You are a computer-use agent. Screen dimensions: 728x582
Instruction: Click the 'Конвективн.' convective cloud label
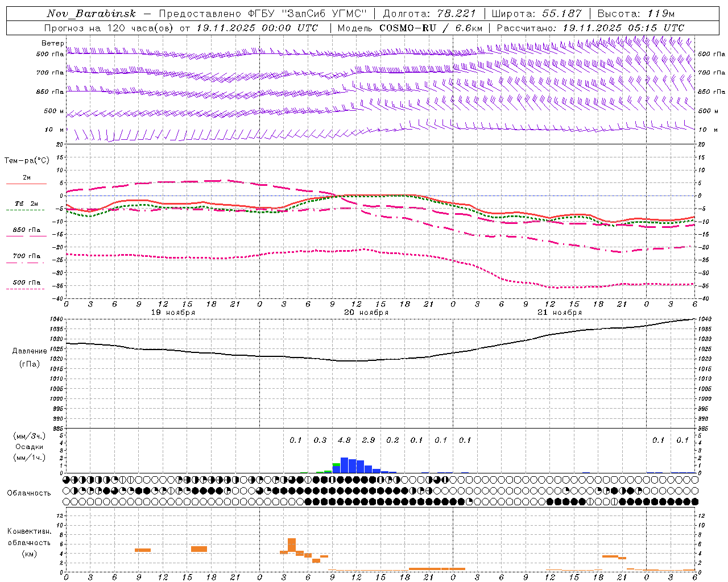point(29,531)
